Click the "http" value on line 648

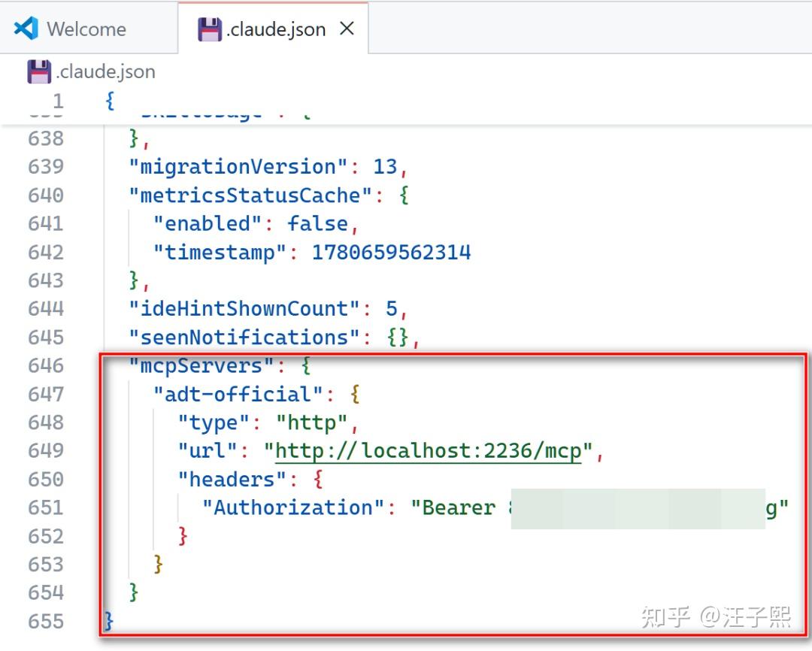[312, 422]
